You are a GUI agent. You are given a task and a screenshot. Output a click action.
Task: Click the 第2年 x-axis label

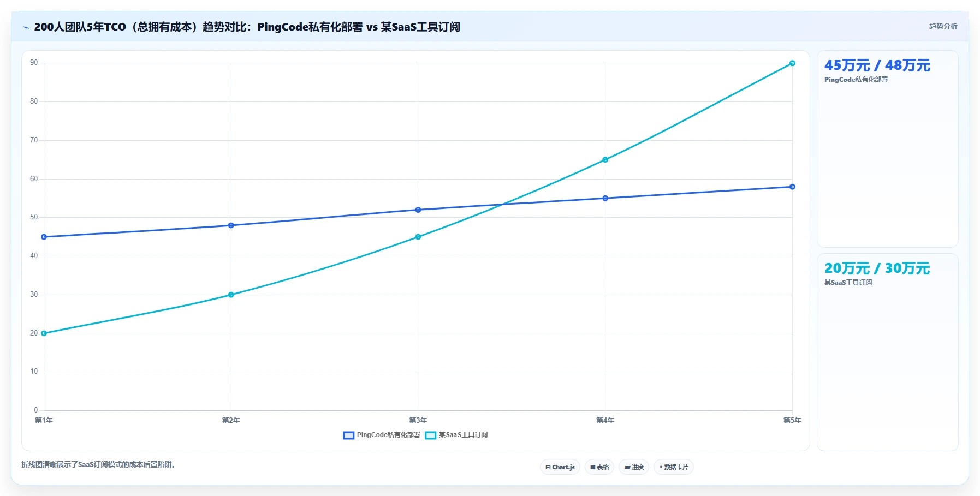tap(231, 420)
